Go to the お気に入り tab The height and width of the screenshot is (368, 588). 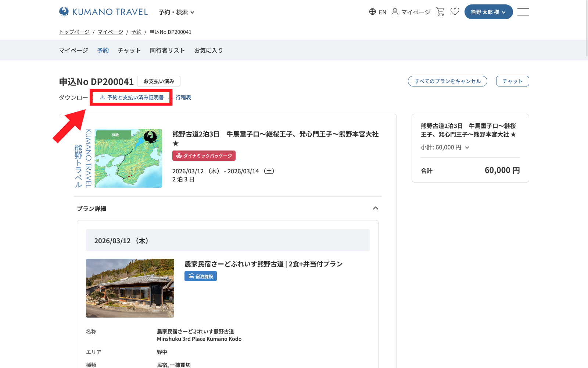[x=208, y=50]
